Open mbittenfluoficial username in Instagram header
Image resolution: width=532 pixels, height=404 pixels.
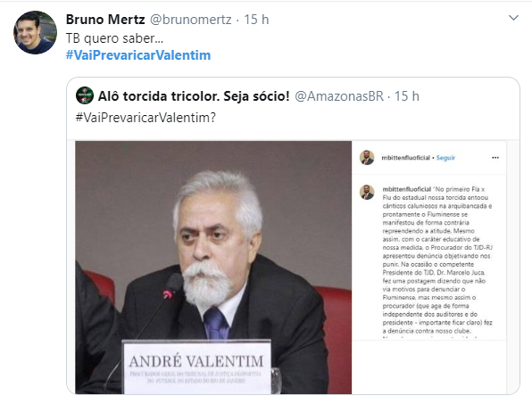[x=406, y=158]
